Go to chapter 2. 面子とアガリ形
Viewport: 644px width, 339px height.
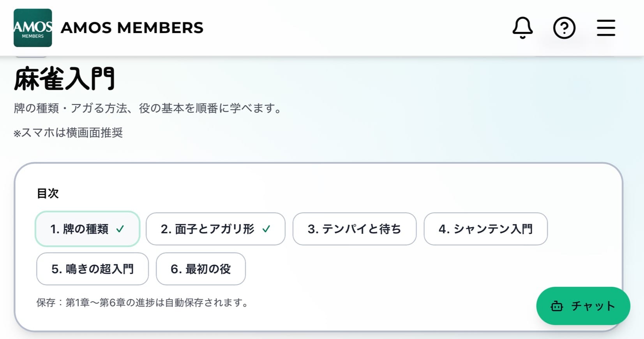[207, 229]
